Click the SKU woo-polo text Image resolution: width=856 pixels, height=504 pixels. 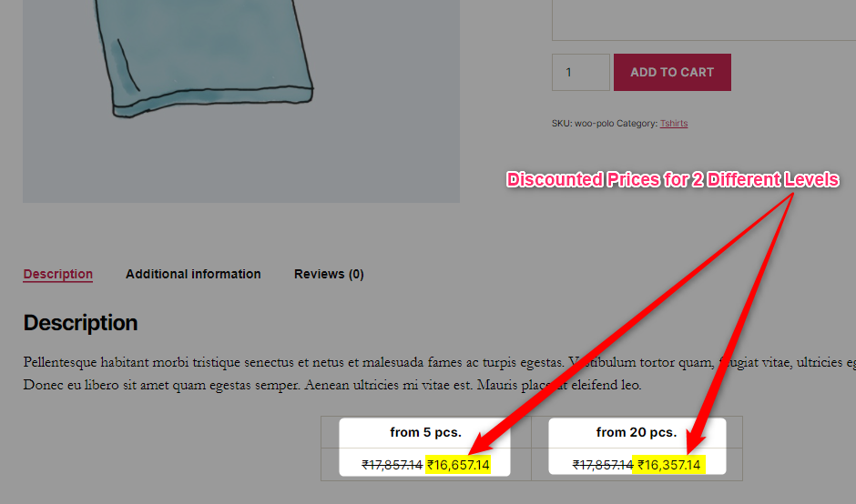[x=583, y=124]
